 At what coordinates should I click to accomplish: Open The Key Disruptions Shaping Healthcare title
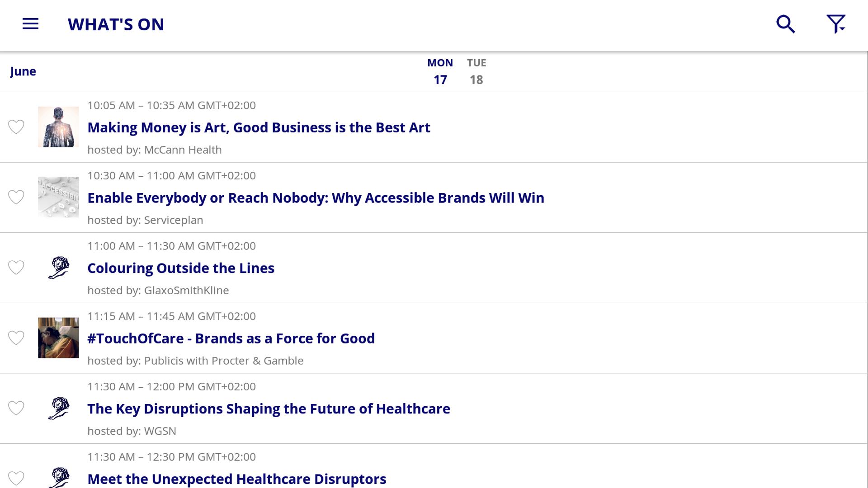point(269,408)
